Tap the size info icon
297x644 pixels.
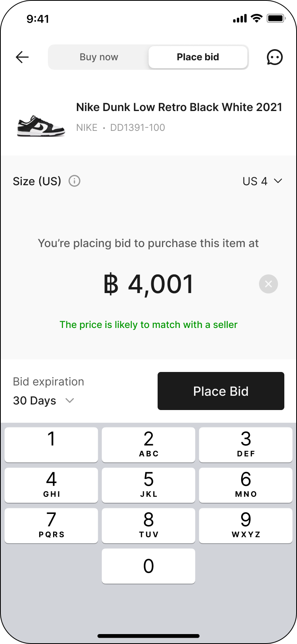pyautogui.click(x=74, y=181)
